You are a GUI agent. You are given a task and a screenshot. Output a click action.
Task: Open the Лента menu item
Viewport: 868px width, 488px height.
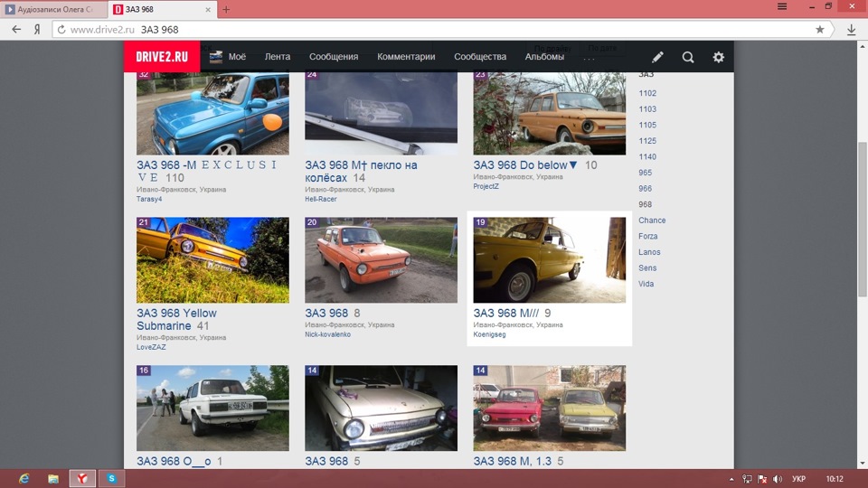(x=278, y=56)
